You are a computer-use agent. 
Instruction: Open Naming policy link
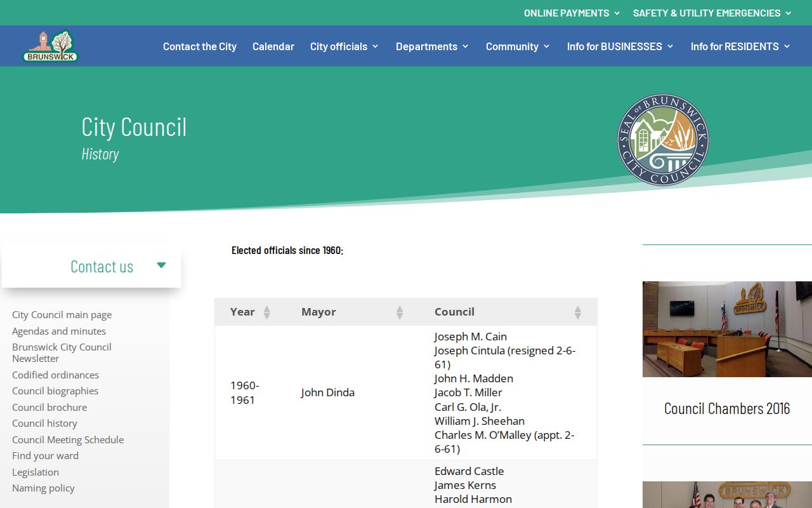43,488
